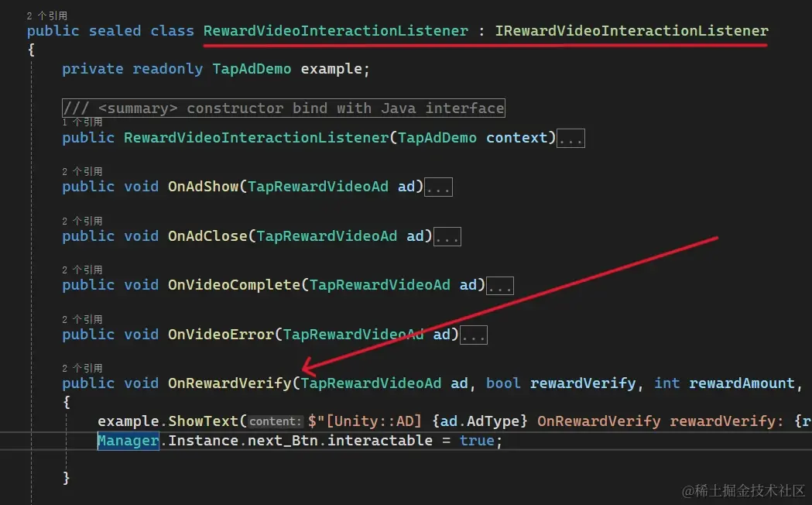Click the OnRewardVerify method name
The width and height of the screenshot is (812, 505).
point(229,383)
